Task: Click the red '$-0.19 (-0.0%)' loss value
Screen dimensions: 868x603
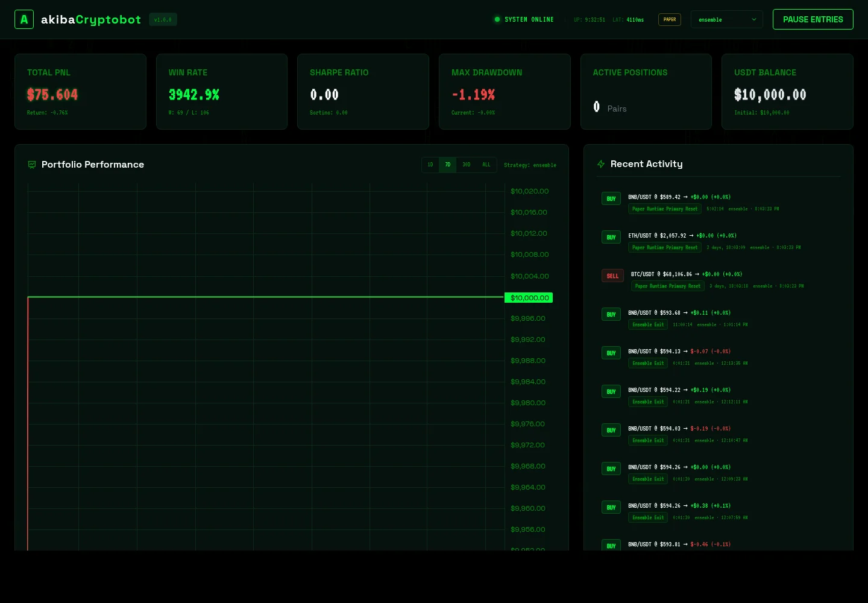Action: coord(711,429)
